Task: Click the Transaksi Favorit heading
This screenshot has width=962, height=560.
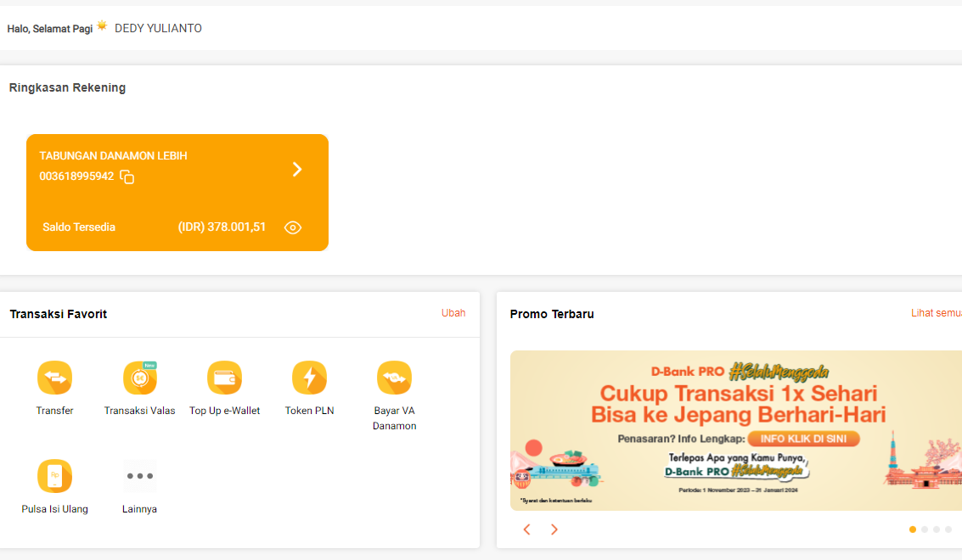Action: coord(59,314)
